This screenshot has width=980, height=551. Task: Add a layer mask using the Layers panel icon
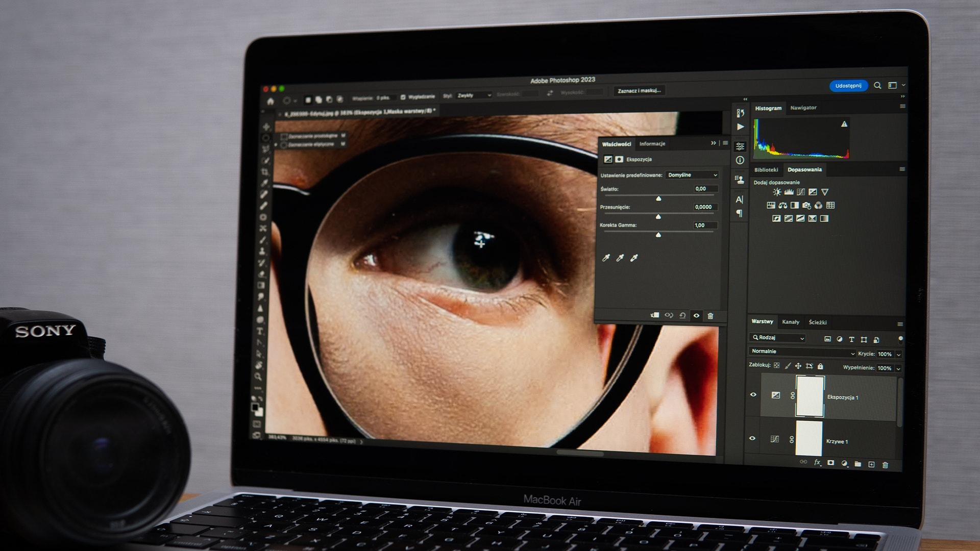click(x=831, y=463)
